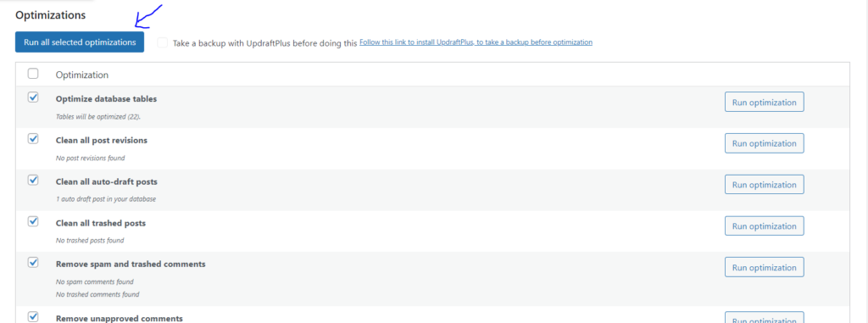Run optimization for auto-draft posts
Screen dimensions: 868x323
tap(764, 185)
